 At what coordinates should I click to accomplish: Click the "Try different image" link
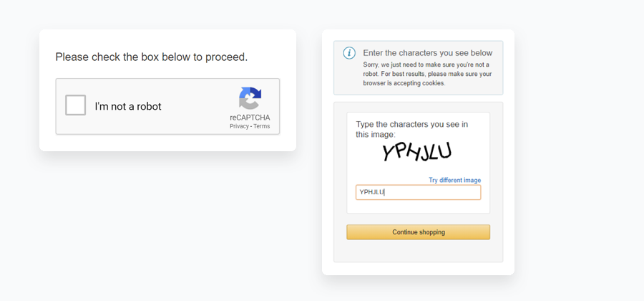[x=454, y=180]
